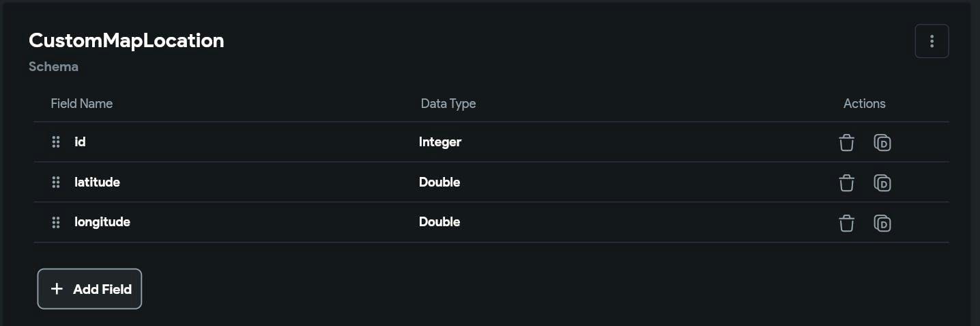Delete the longitude field
The image size is (980, 326).
point(846,223)
